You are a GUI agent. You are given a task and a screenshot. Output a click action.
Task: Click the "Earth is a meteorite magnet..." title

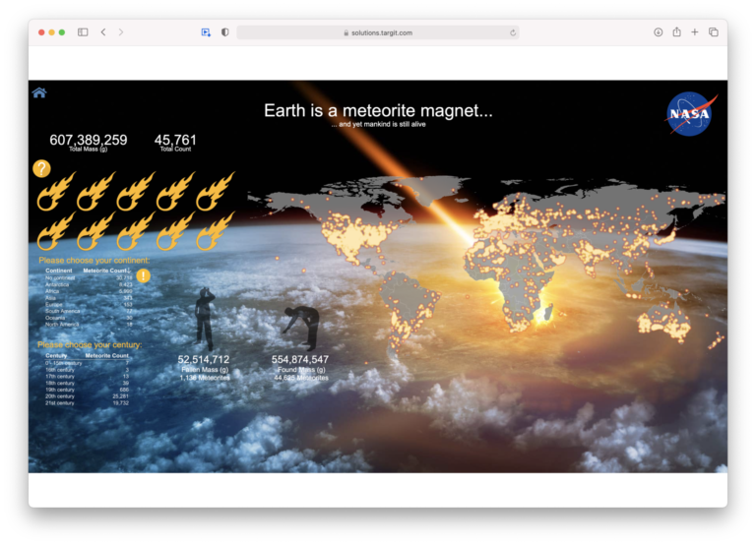[x=378, y=110]
